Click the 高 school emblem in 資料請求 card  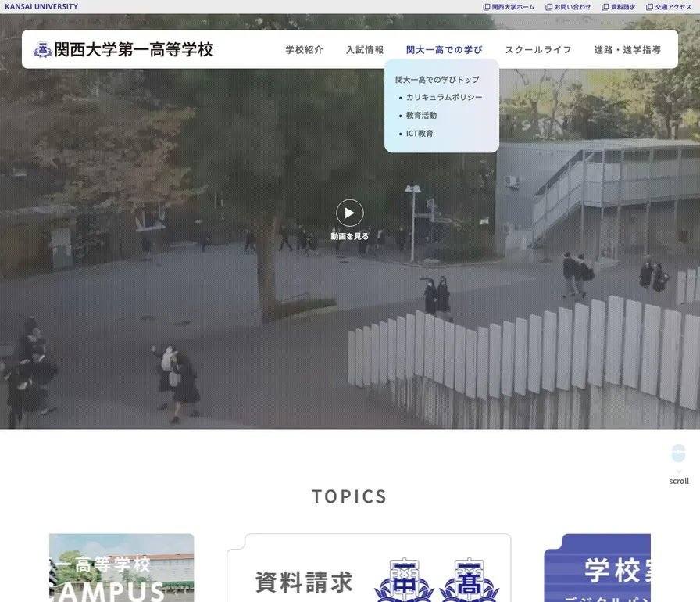coord(469,580)
